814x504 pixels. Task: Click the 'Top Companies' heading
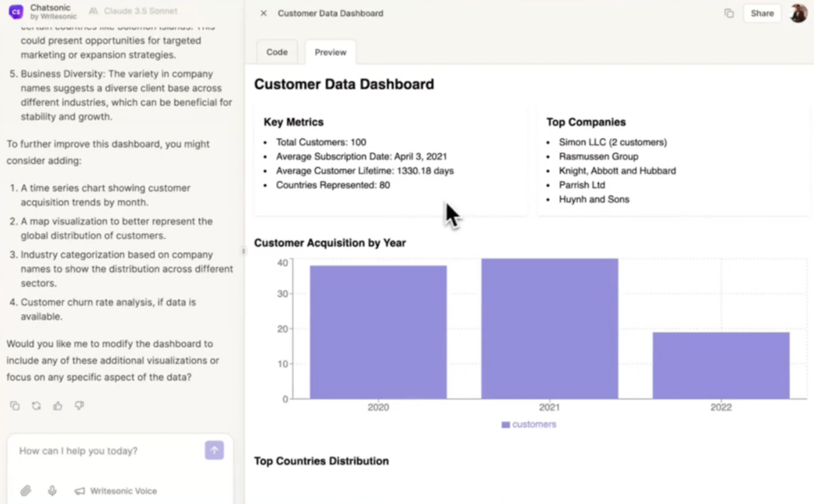(x=586, y=122)
